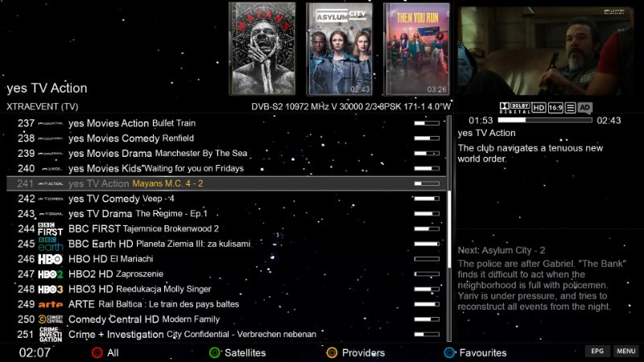
Task: Click the yellow Providers button icon
Action: pyautogui.click(x=332, y=352)
